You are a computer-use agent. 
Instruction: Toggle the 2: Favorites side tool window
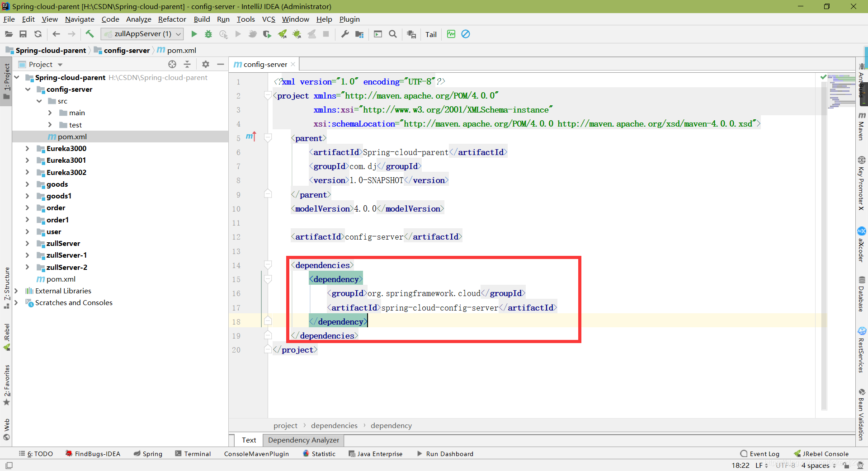tap(6, 385)
